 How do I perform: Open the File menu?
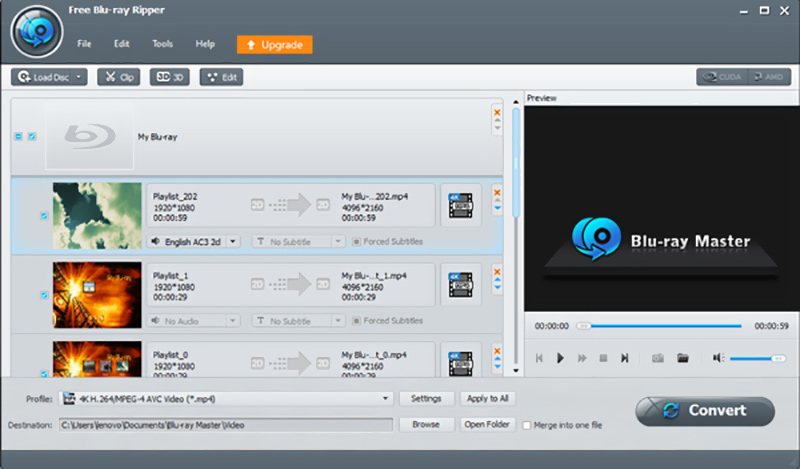pyautogui.click(x=85, y=44)
